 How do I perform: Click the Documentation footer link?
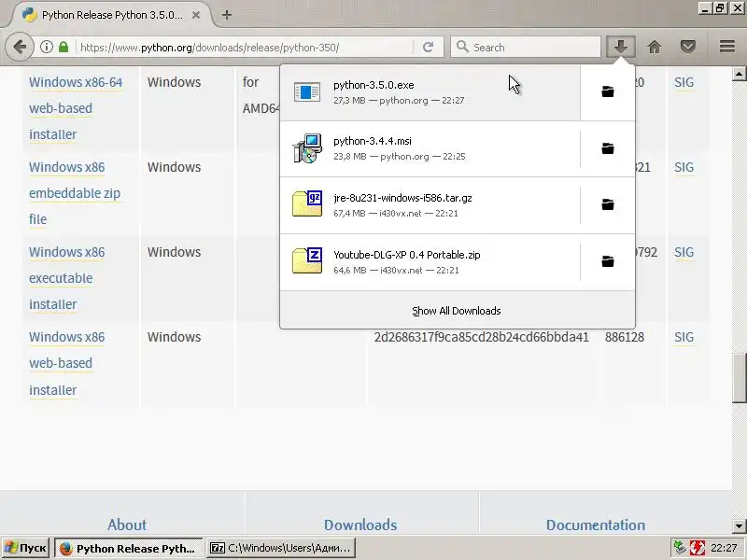596,525
